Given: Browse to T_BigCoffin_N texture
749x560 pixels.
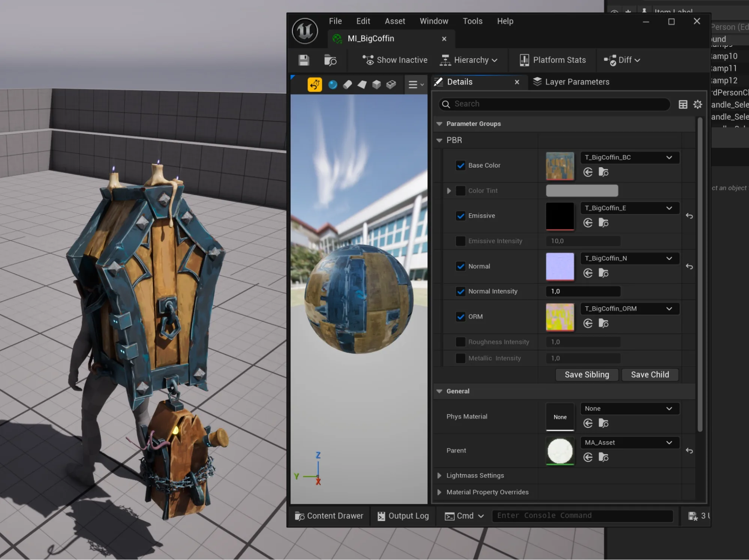Looking at the screenshot, I should point(603,273).
